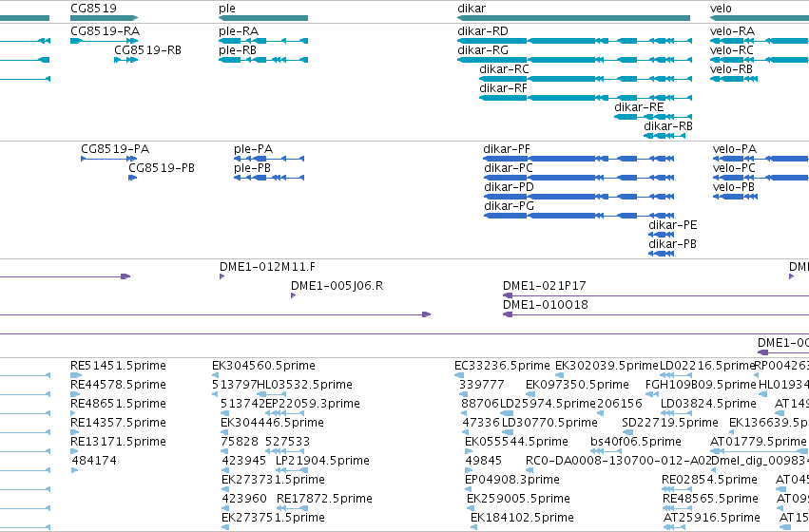Select EST EP04908.3prime
Image resolution: width=809 pixels, height=532 pixels.
pos(468,489)
